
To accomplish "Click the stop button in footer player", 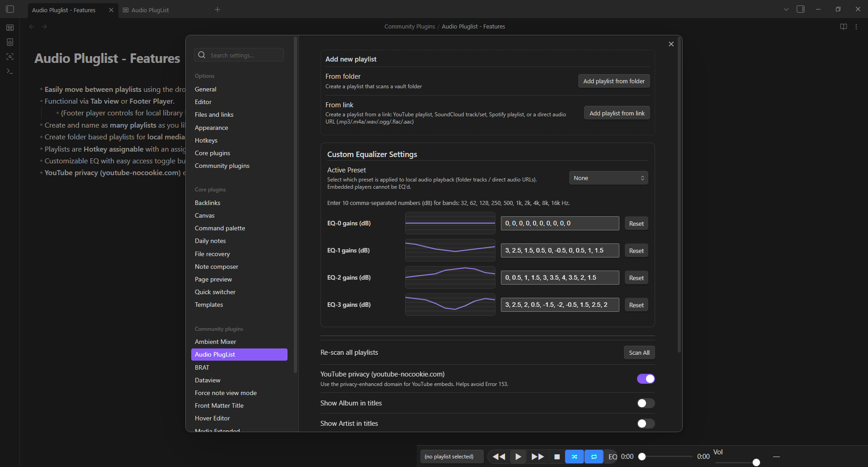I will pyautogui.click(x=557, y=457).
